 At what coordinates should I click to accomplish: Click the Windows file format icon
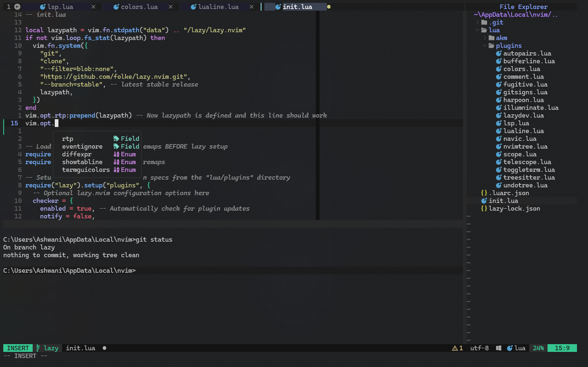pyautogui.click(x=499, y=348)
